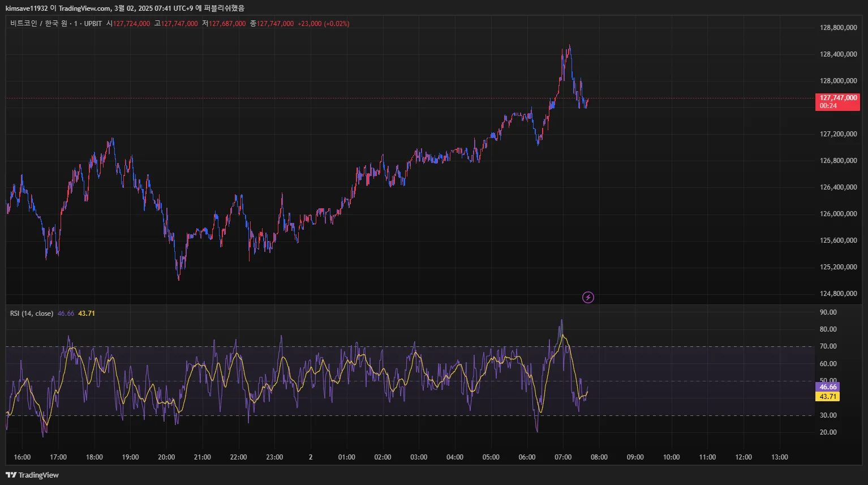The image size is (868, 485).
Task: Click the 80.00 RSI scale label
Action: pyautogui.click(x=828, y=329)
